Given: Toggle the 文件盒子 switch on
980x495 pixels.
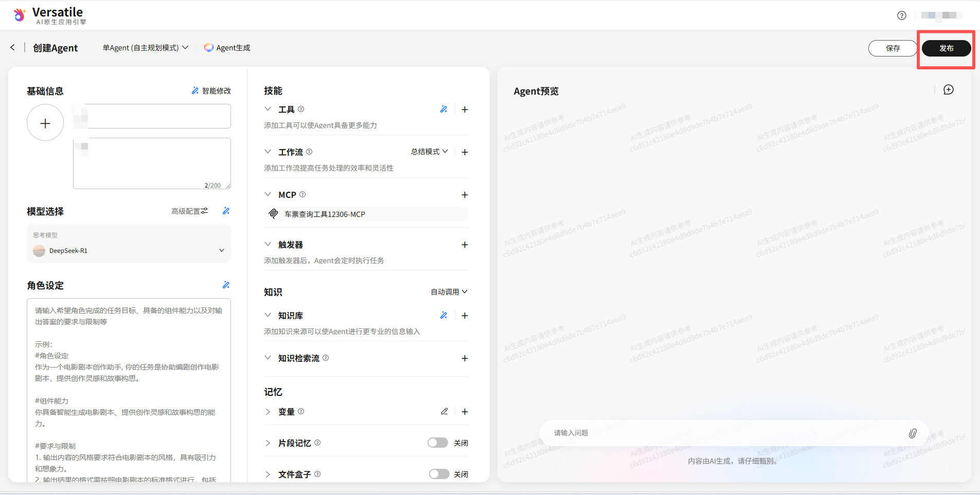Looking at the screenshot, I should [x=439, y=474].
